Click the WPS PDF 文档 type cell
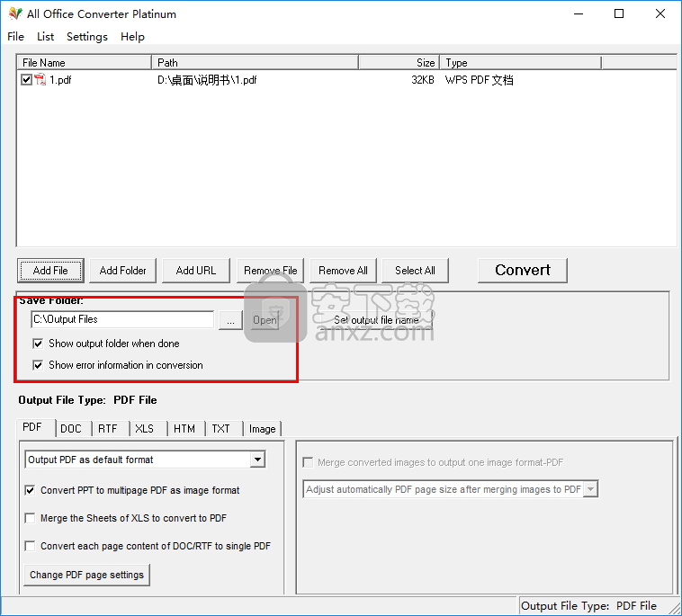Viewport: 682px width, 616px height. [479, 80]
